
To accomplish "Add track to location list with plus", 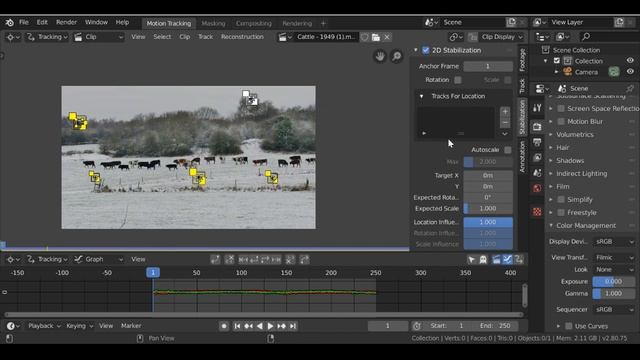I will (505, 111).
